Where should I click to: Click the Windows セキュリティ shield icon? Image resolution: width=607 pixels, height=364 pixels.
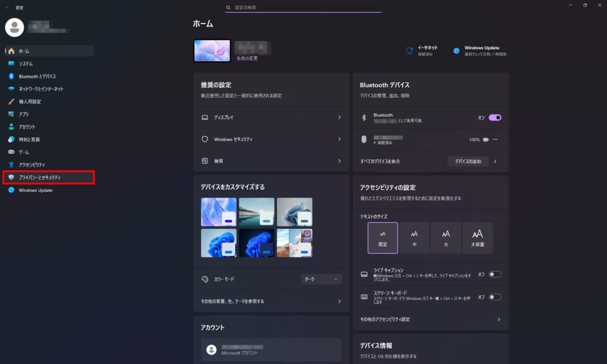pyautogui.click(x=205, y=139)
